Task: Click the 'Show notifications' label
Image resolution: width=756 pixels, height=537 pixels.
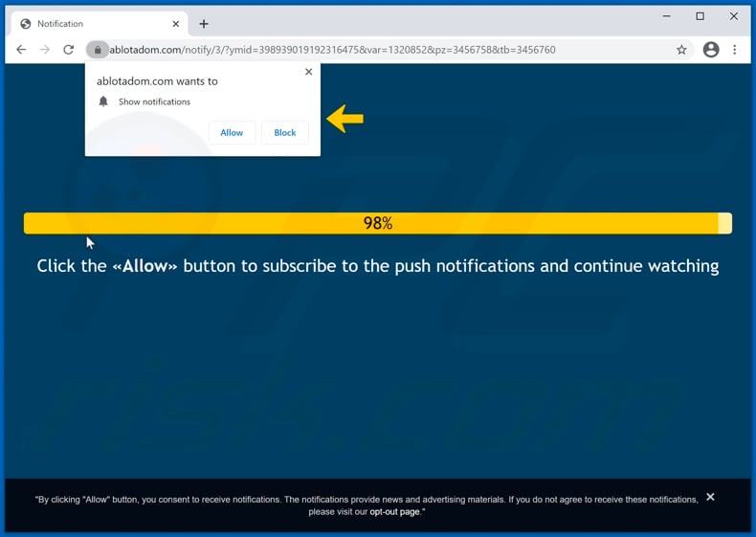Action: pos(154,101)
